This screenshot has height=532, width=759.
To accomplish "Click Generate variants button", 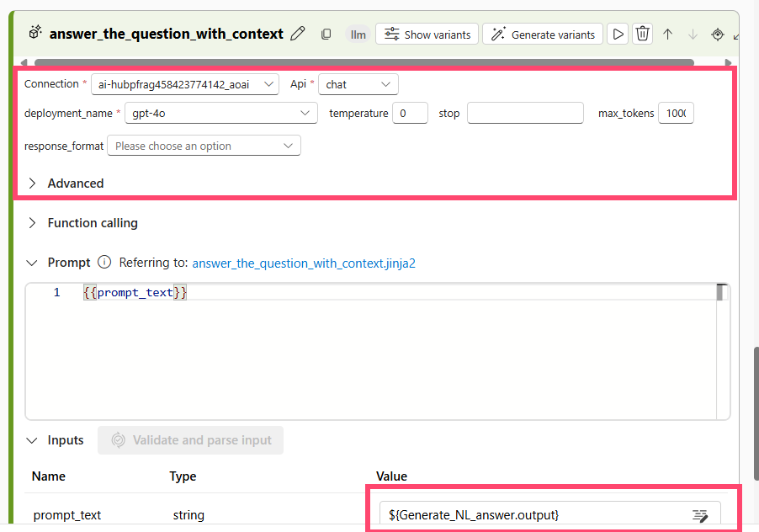I will coord(543,35).
